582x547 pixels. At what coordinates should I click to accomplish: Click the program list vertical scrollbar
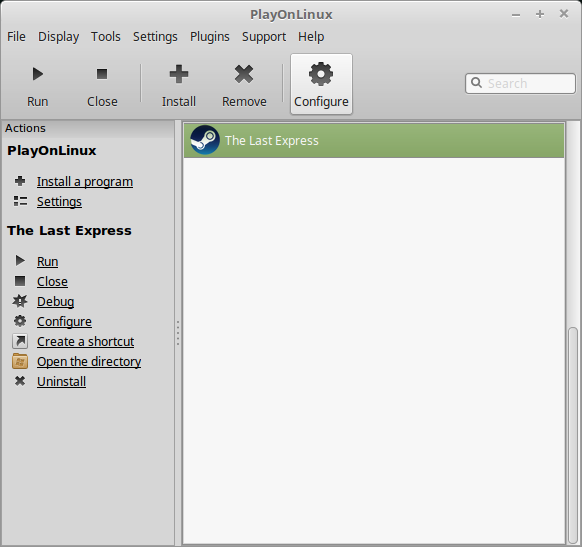pos(573,435)
